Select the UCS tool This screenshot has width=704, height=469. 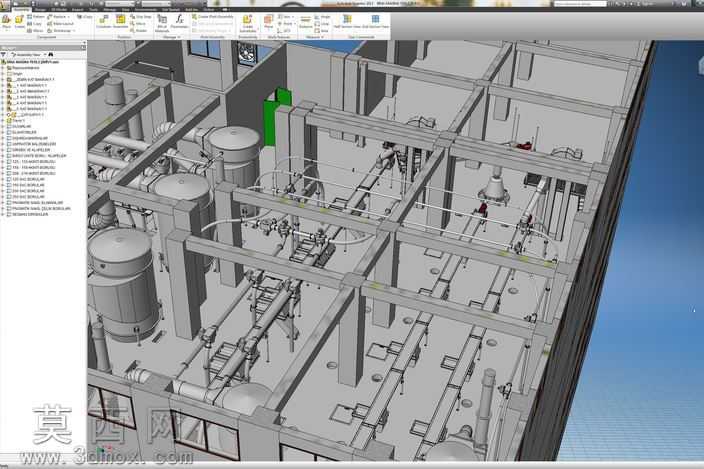(284, 31)
